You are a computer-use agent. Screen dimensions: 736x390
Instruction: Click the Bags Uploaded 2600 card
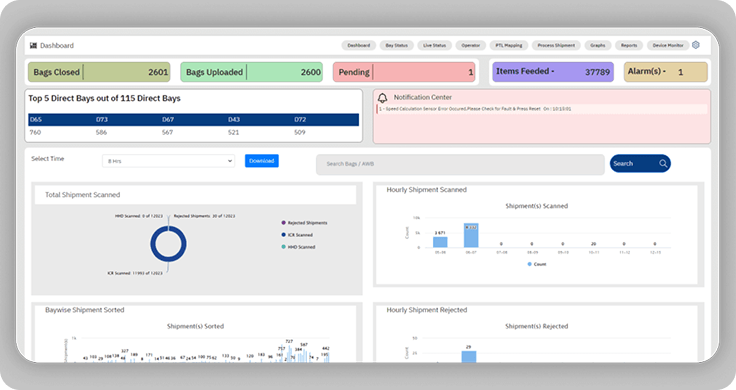point(252,72)
